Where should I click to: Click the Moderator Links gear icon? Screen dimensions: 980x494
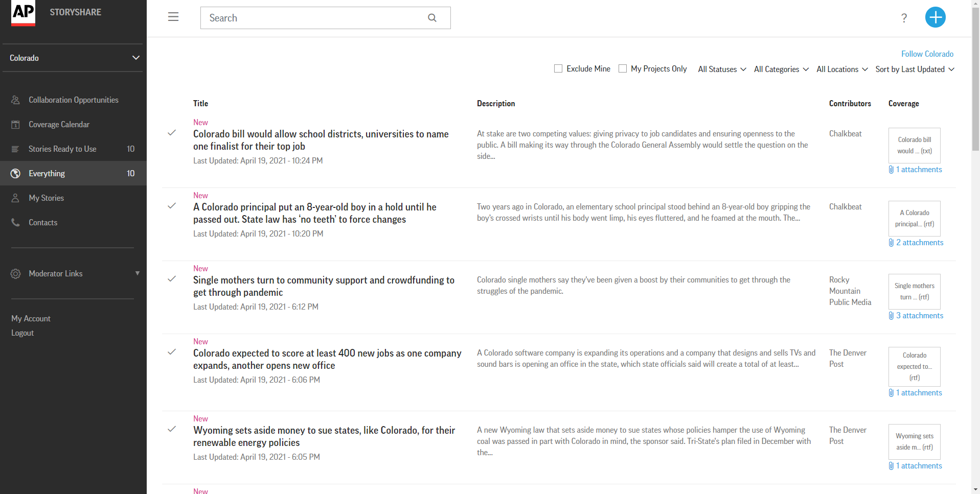click(16, 274)
